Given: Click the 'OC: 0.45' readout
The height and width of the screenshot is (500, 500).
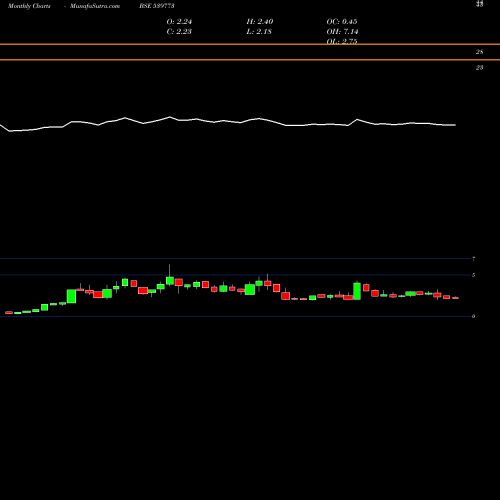Looking at the screenshot, I should click(342, 22).
